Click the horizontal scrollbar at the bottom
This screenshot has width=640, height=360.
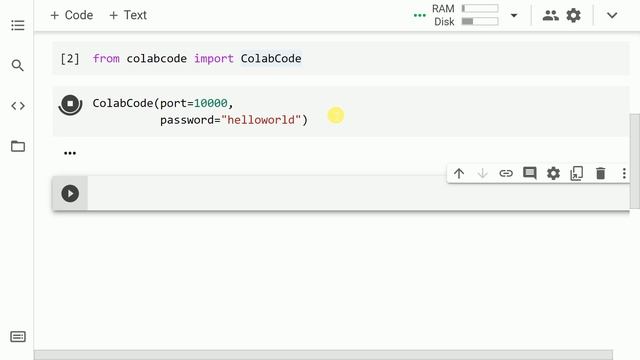point(323,355)
